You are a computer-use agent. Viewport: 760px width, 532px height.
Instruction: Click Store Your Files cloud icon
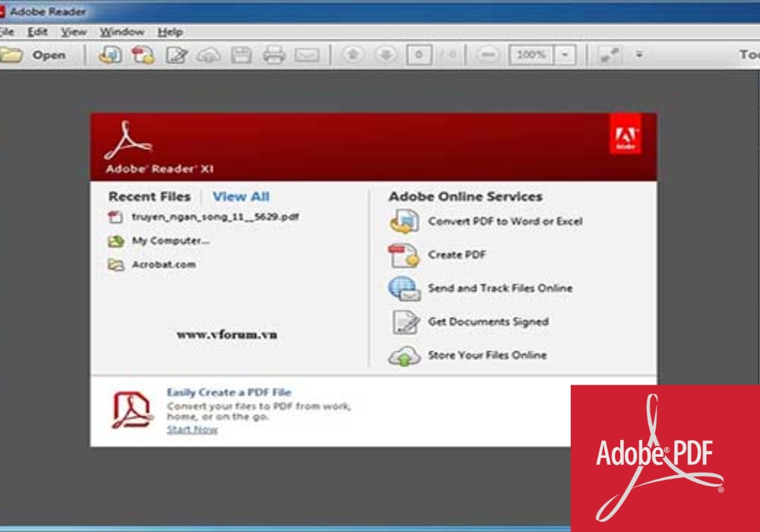point(404,356)
